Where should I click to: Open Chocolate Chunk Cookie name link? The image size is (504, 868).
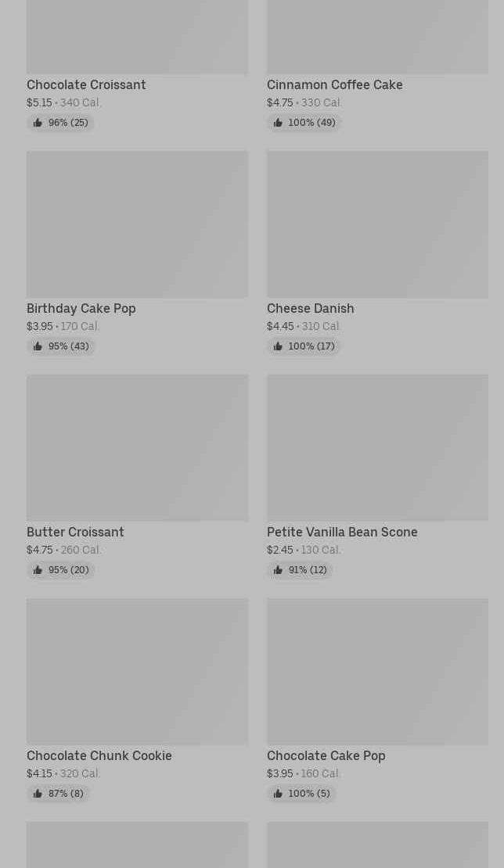[99, 755]
